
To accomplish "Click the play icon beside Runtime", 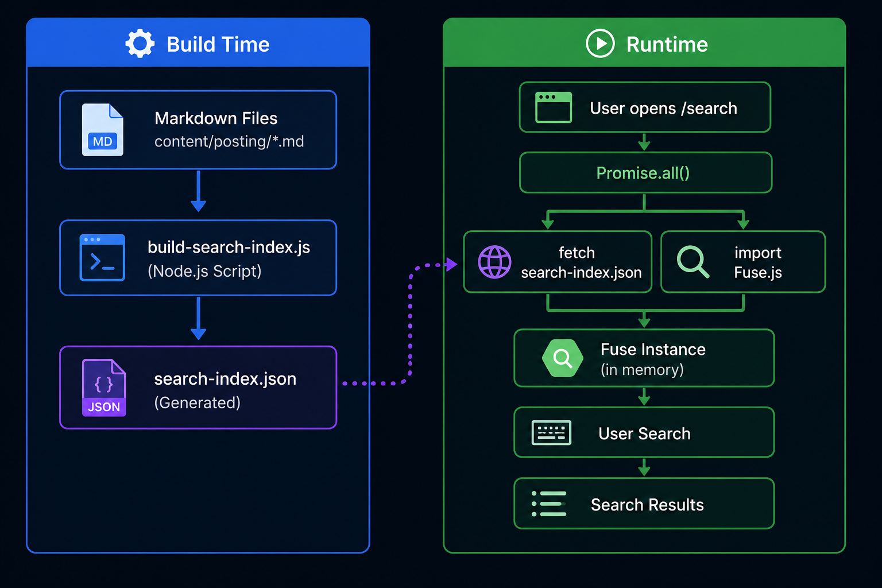I will (x=600, y=44).
